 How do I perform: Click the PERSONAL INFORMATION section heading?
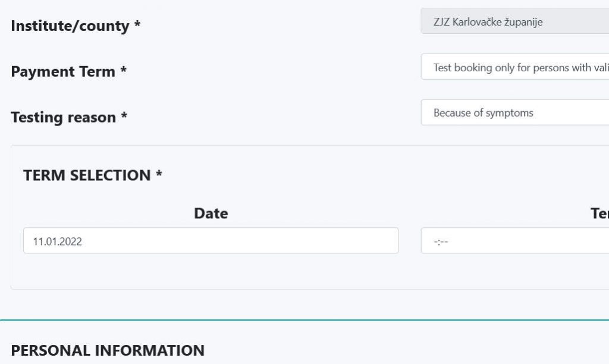[x=108, y=350]
